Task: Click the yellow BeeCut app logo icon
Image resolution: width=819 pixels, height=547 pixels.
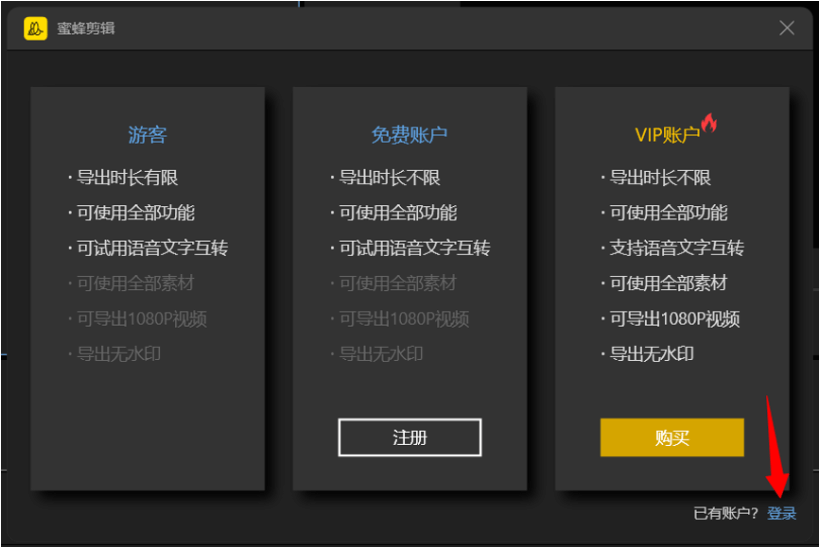Action: 36,28
